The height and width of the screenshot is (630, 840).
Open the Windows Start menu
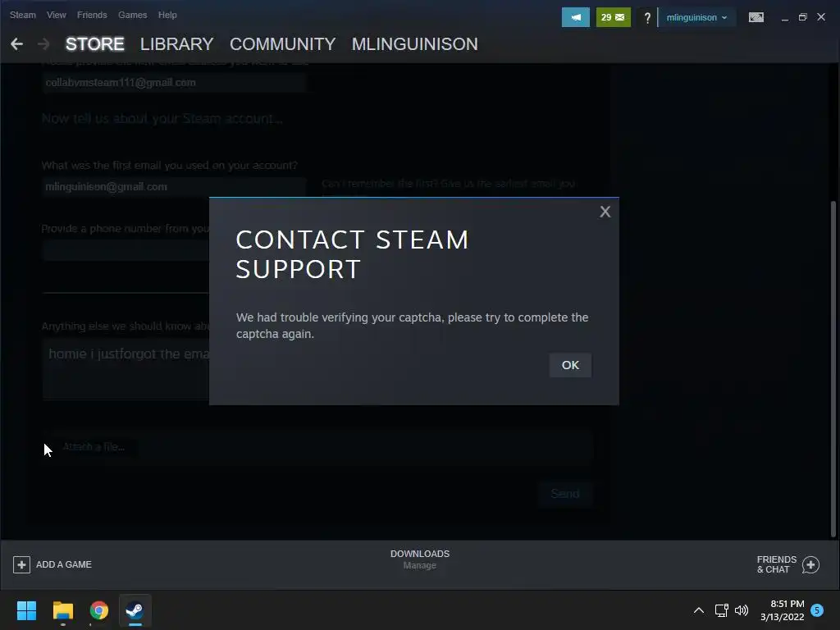click(x=26, y=610)
